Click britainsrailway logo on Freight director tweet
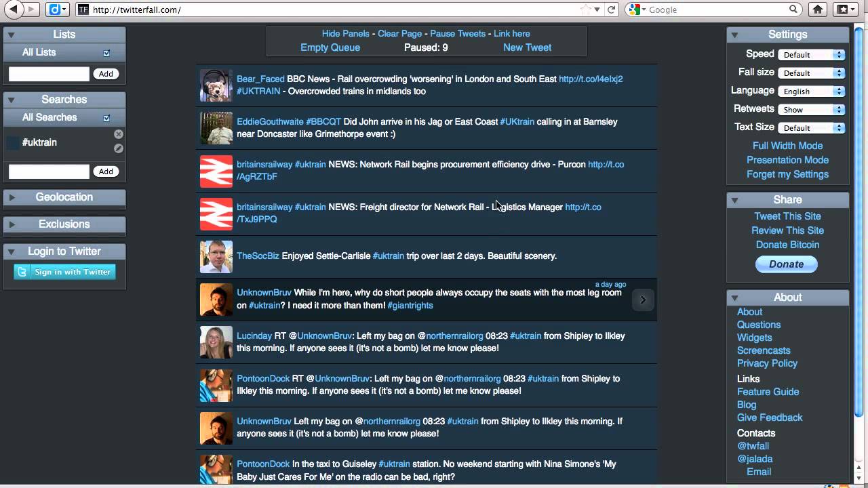Viewport: 868px width, 488px height. (x=216, y=213)
